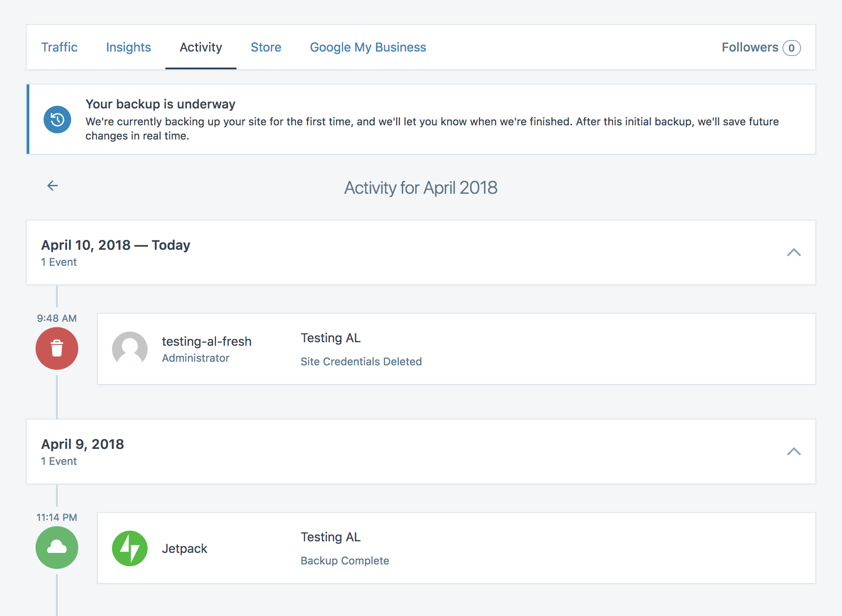Click the green cloud backup icon

57,548
